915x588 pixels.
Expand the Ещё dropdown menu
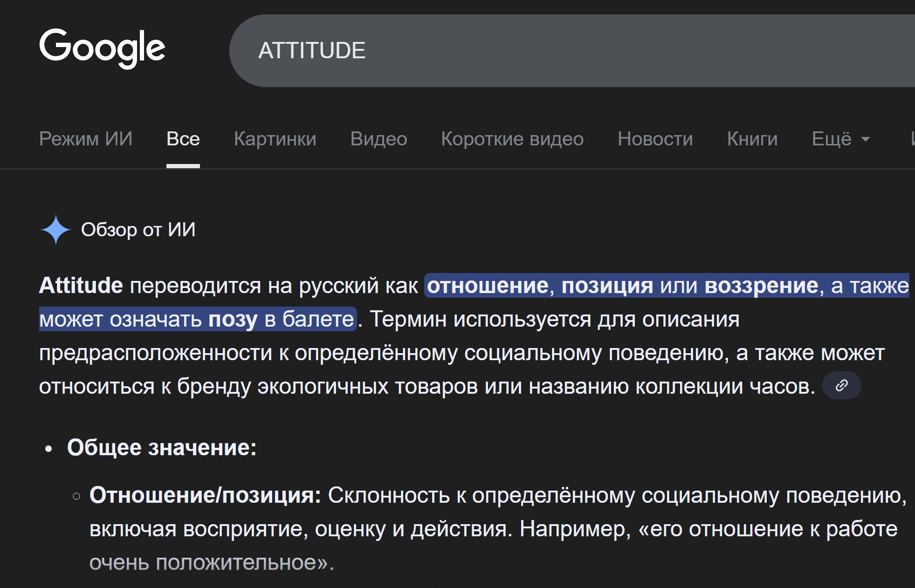click(x=840, y=139)
